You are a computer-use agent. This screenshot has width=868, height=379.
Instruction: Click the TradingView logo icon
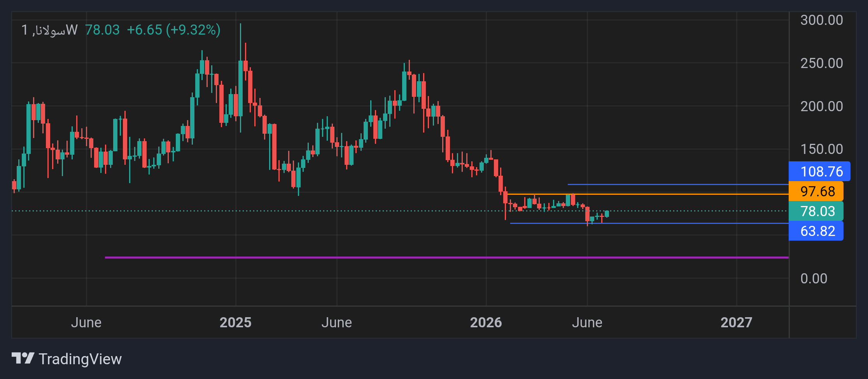click(23, 358)
